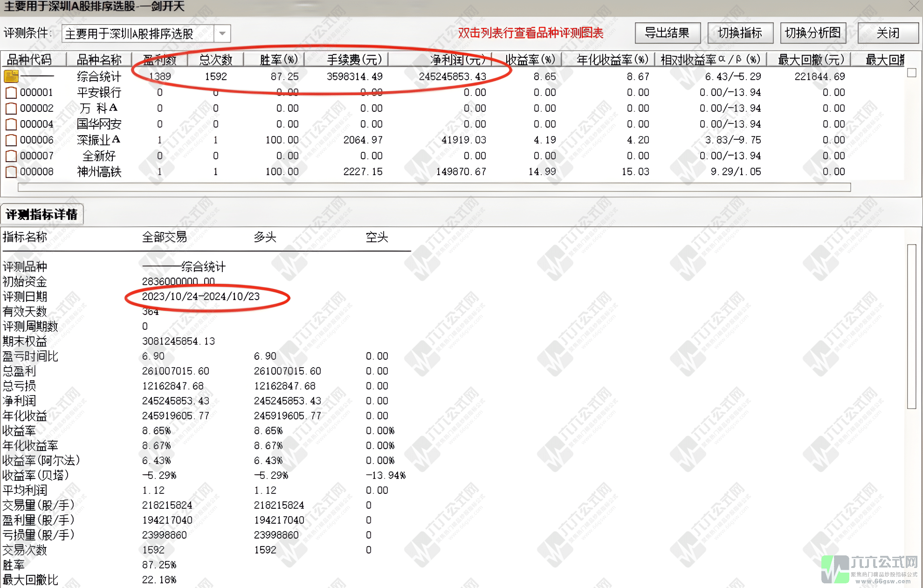923x588 pixels.
Task: Sort by the 胜率(%) column header
Action: [x=278, y=60]
